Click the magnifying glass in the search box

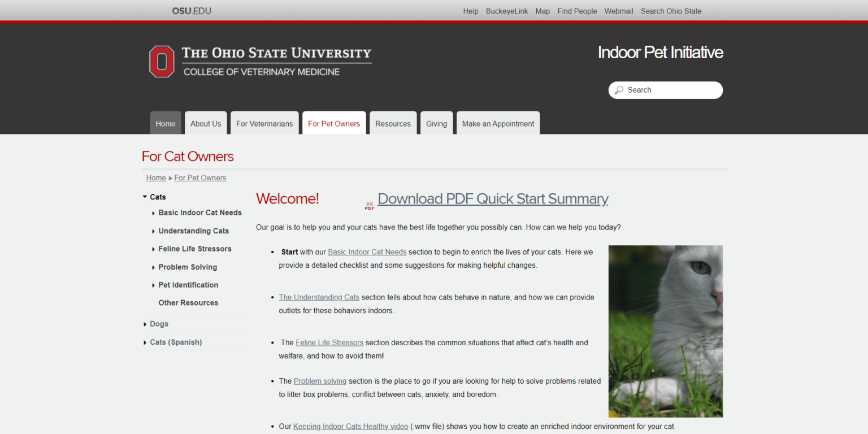[619, 90]
